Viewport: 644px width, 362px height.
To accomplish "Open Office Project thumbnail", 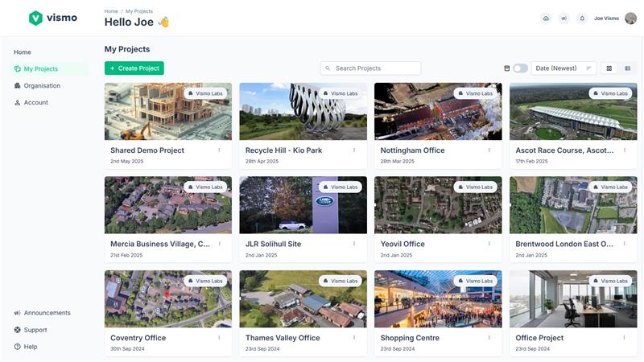I will 573,298.
